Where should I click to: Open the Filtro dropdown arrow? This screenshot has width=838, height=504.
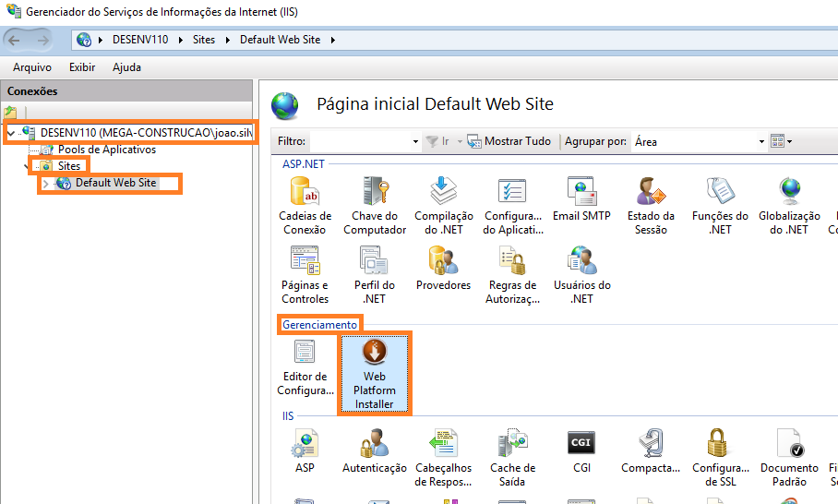coord(414,142)
